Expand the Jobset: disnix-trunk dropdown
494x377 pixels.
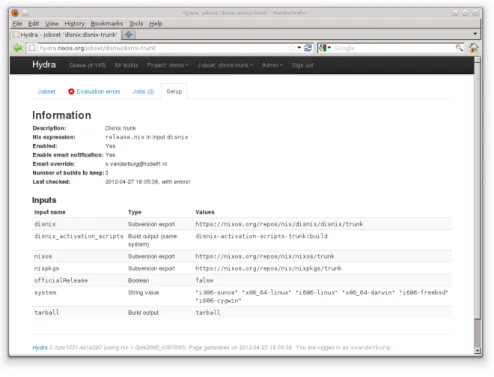click(x=225, y=65)
